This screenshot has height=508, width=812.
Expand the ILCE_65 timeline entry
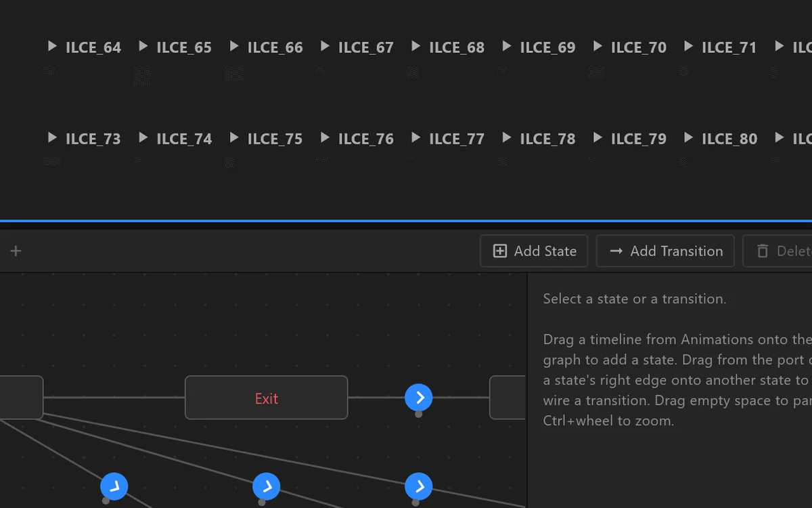143,46
